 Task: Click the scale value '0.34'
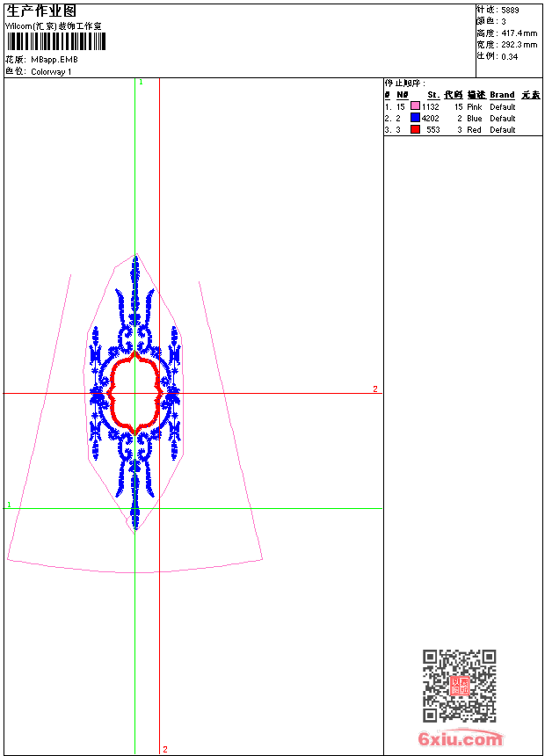coord(509,56)
